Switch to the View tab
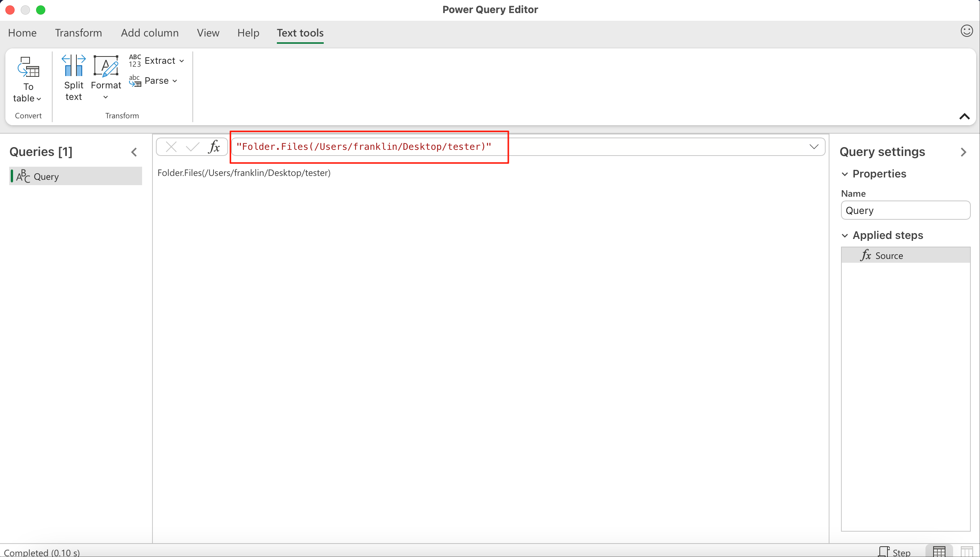This screenshot has width=980, height=557. click(208, 33)
